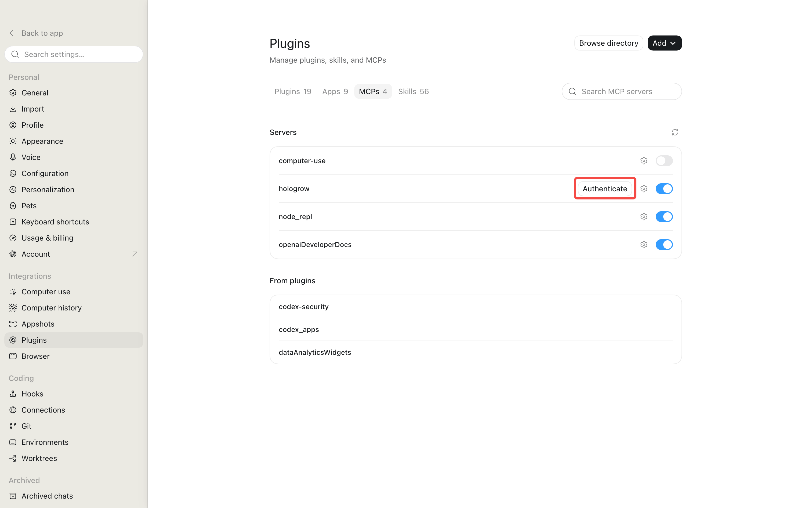Viewport: 812px width, 508px height.
Task: Expand the Add dropdown button
Action: (x=664, y=43)
